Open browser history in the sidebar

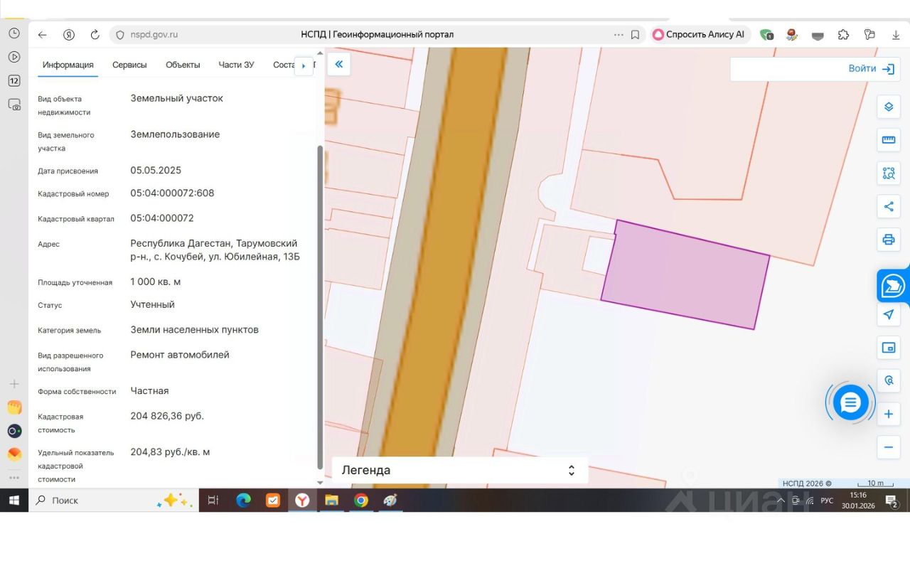pos(14,33)
